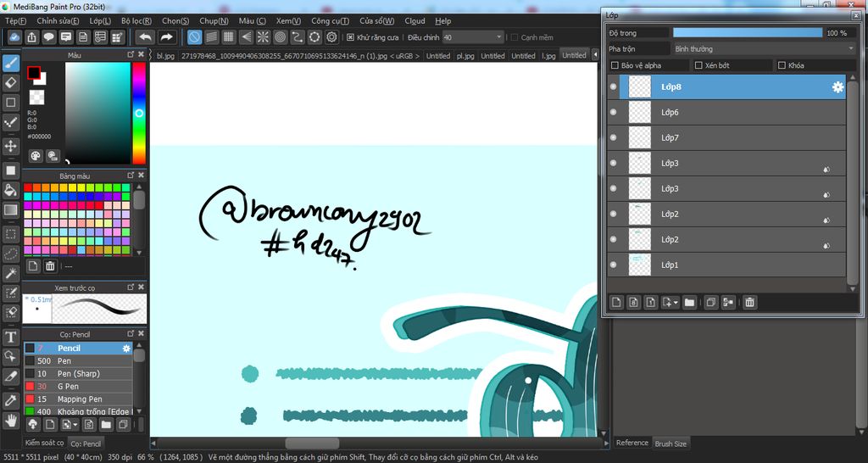This screenshot has width=868, height=463.
Task: Select the Gradient tool
Action: coord(10,210)
